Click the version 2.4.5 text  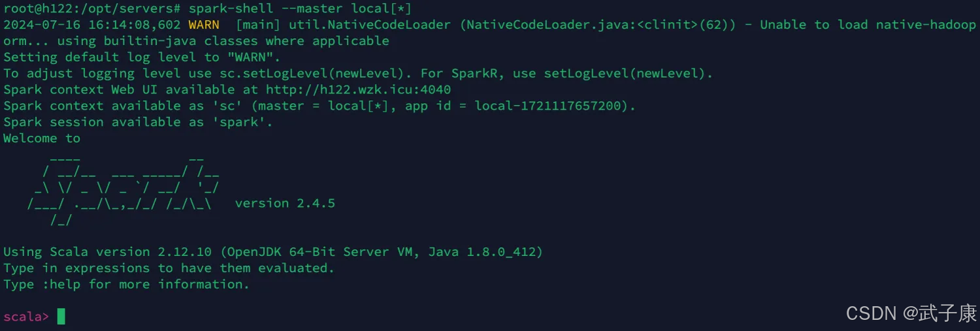tap(285, 203)
